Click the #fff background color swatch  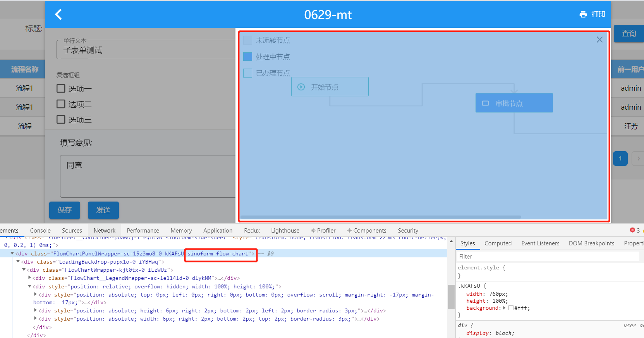pyautogui.click(x=511, y=308)
